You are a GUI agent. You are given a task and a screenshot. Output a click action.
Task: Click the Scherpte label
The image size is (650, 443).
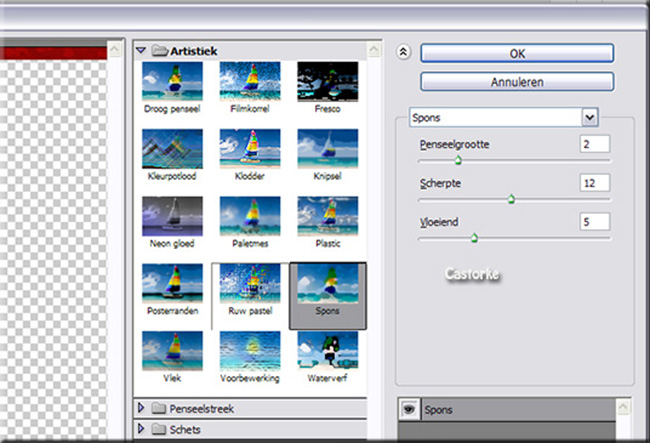coord(440,183)
